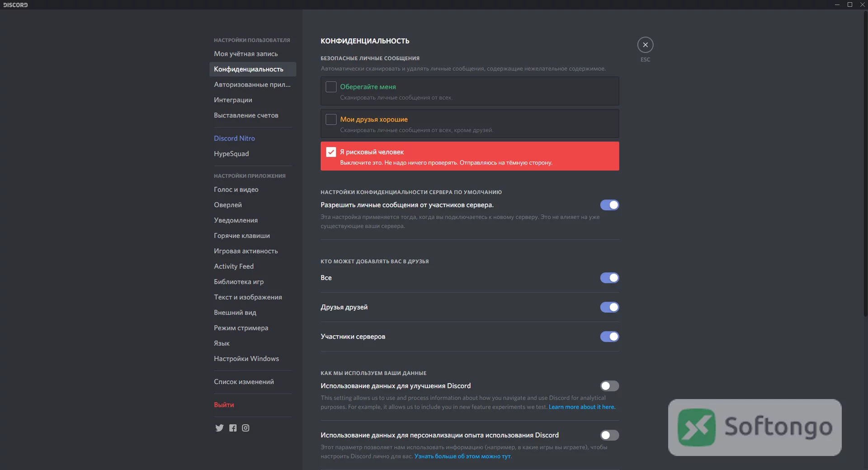Open "Режим стримера" settings

[x=253, y=328]
